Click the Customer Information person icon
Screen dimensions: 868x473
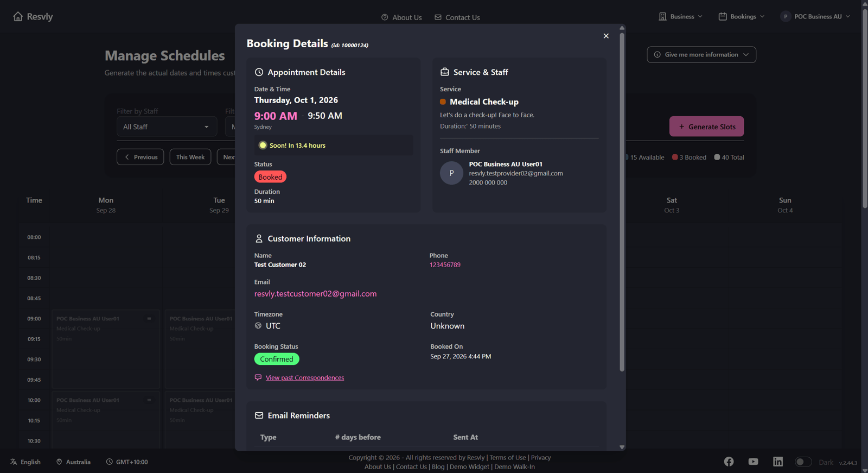click(259, 238)
